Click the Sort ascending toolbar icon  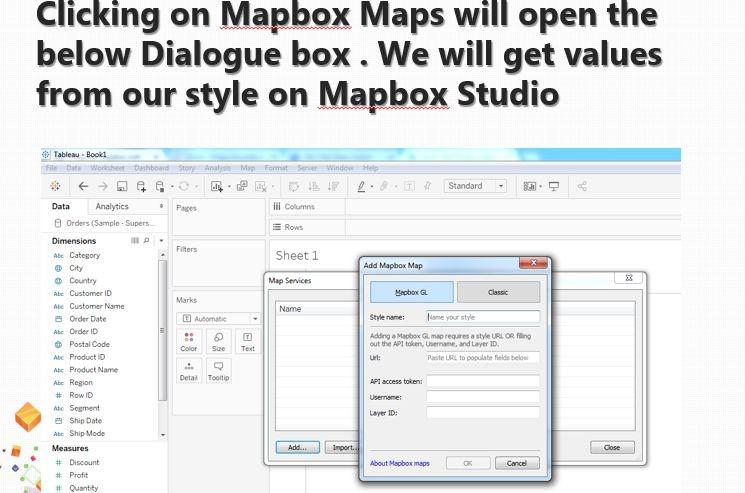tap(314, 186)
